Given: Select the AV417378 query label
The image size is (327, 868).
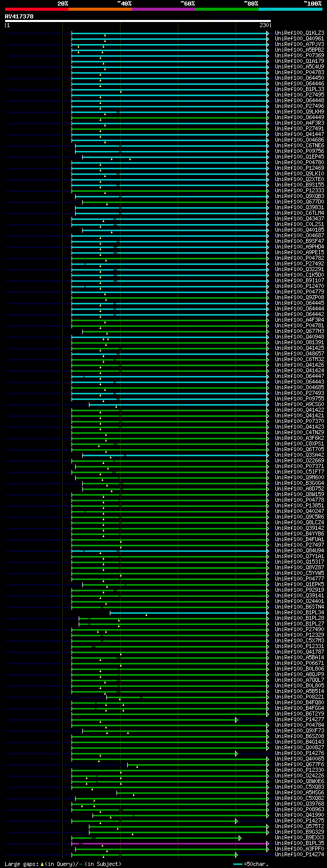Looking at the screenshot, I should pyautogui.click(x=19, y=16).
